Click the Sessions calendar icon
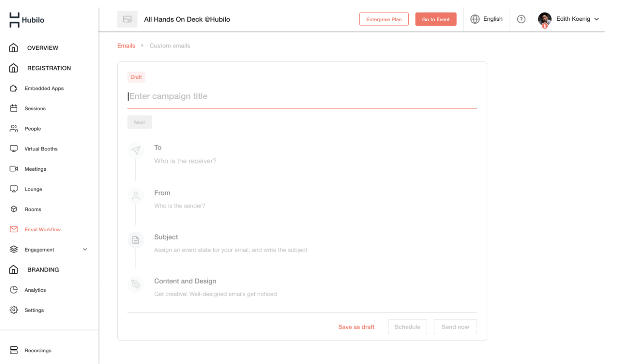 pyautogui.click(x=14, y=108)
